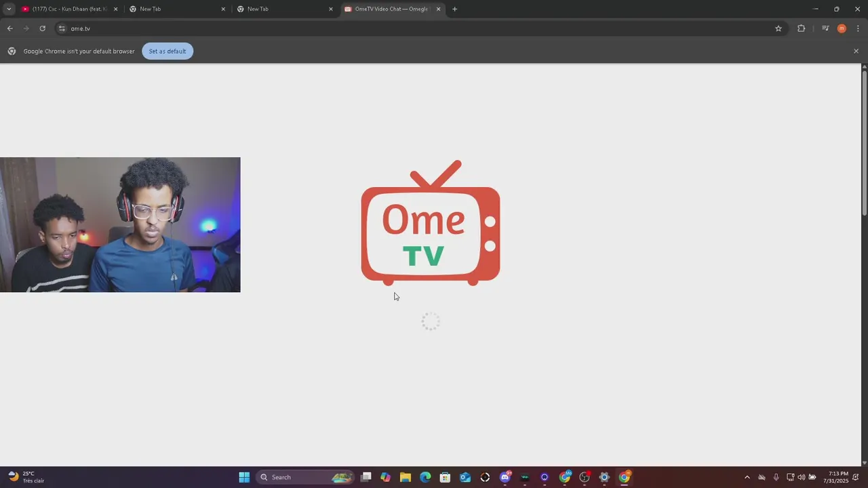Open site information icon beside ome.tv
The width and height of the screenshot is (868, 488).
click(x=62, y=28)
